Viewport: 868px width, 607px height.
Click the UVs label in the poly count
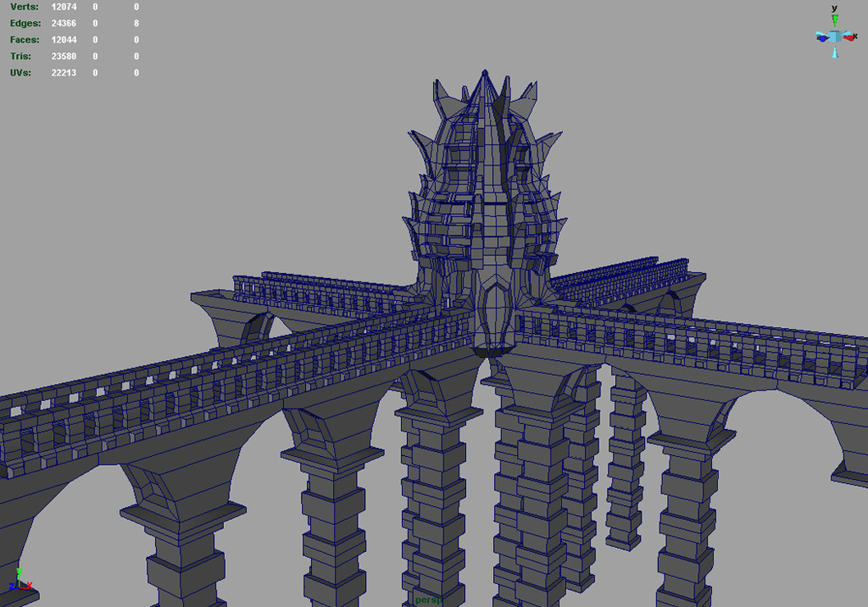tap(21, 72)
